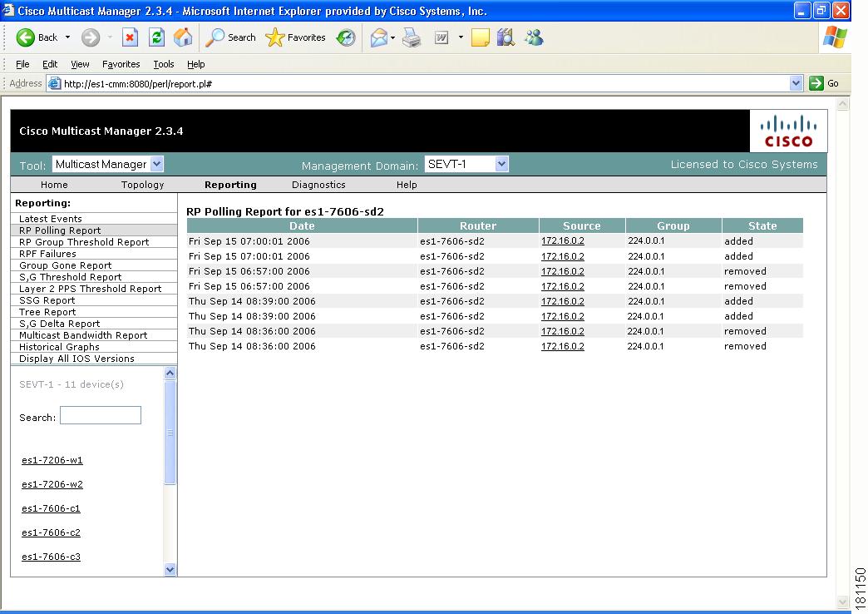Viewport: 868px width, 614px height.
Task: Open browsing History icon
Action: [346, 37]
